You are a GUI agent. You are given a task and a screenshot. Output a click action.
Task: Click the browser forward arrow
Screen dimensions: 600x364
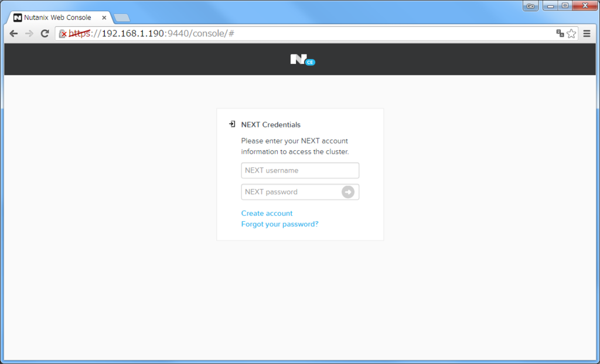point(29,33)
